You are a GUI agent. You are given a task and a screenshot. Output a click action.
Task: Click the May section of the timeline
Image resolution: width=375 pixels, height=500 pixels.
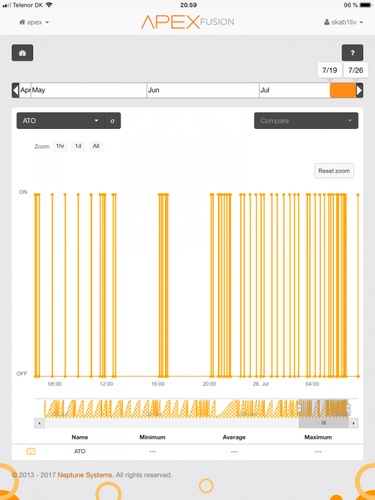89,90
